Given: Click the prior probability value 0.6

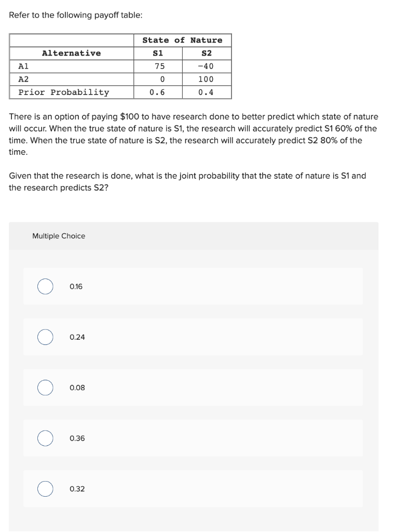Looking at the screenshot, I should [x=158, y=92].
